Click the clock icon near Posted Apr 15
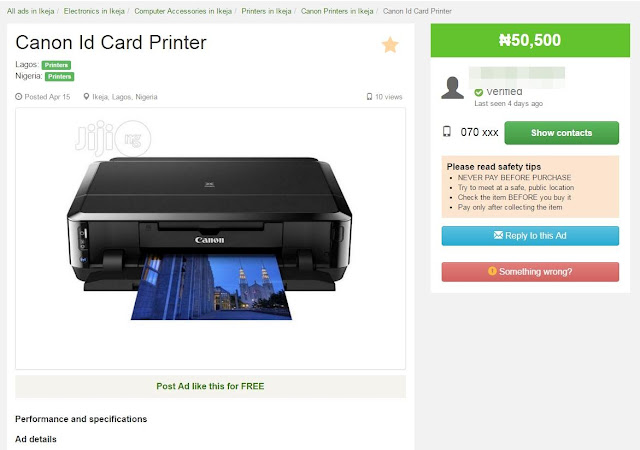 pos(18,97)
